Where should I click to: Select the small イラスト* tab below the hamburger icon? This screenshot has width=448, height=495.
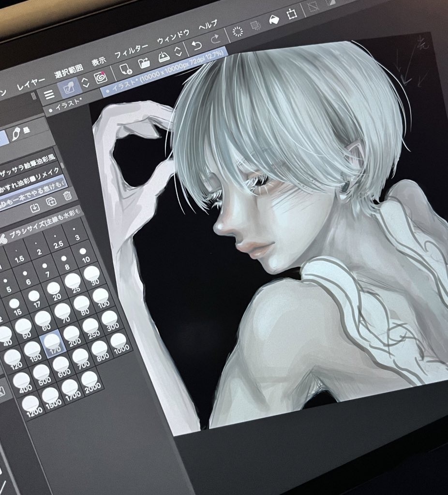click(x=67, y=105)
